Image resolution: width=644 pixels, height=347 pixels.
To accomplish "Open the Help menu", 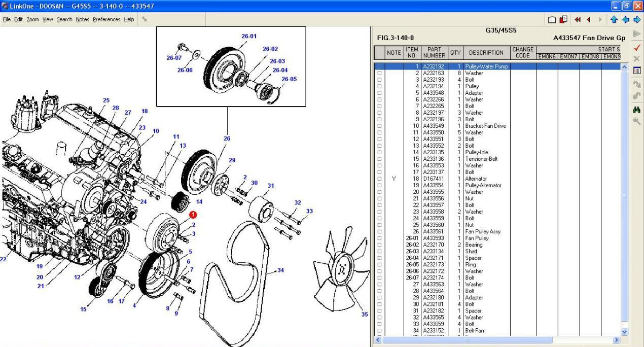I will (129, 19).
